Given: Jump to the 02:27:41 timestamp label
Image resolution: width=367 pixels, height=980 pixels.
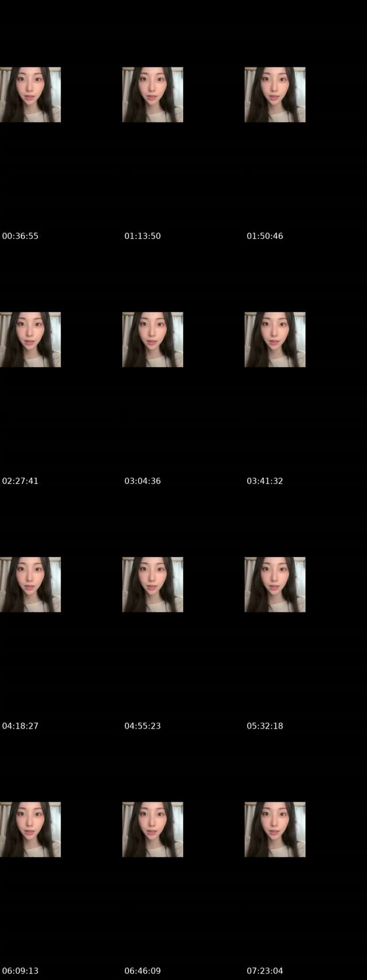Looking at the screenshot, I should [20, 481].
